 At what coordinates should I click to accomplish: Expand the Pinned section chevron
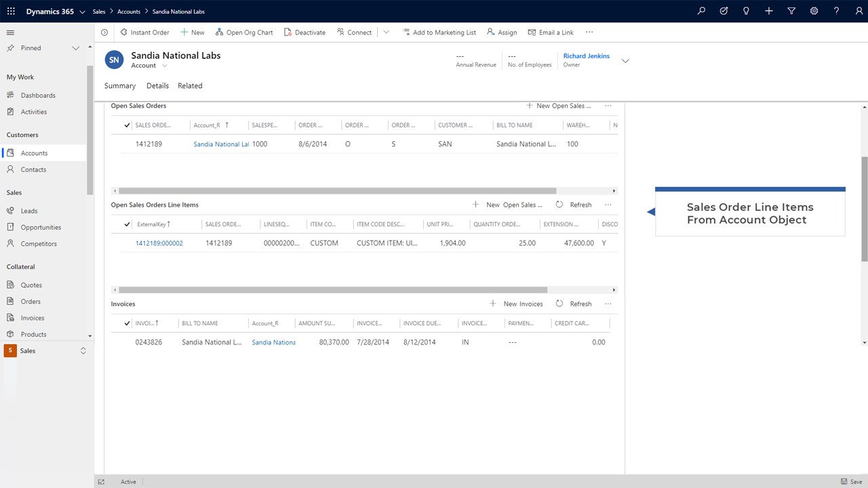point(76,48)
